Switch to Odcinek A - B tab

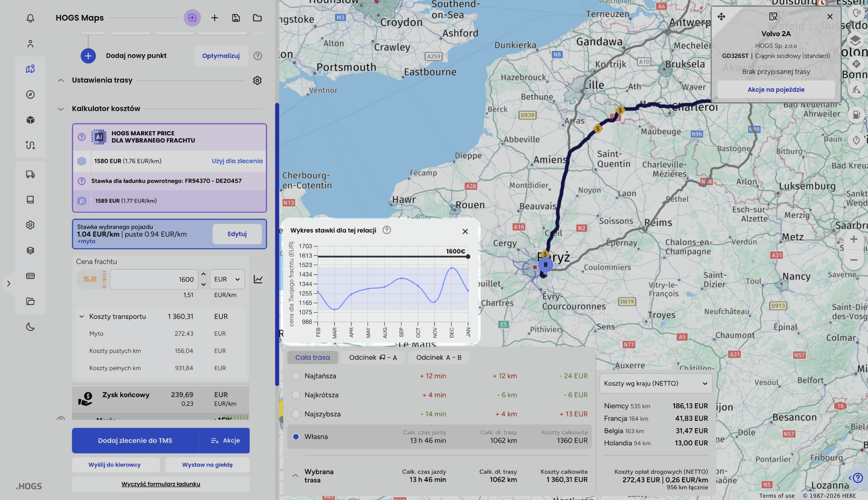tap(439, 357)
